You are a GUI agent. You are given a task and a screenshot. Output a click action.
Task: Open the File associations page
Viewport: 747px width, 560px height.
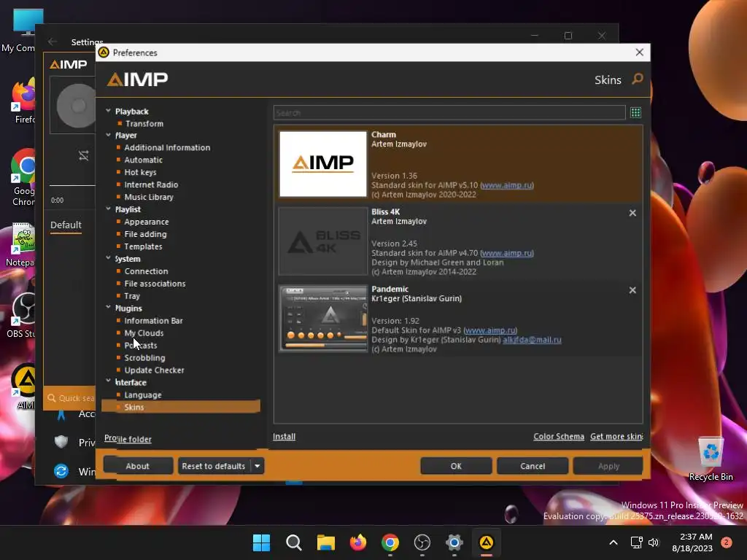point(155,284)
